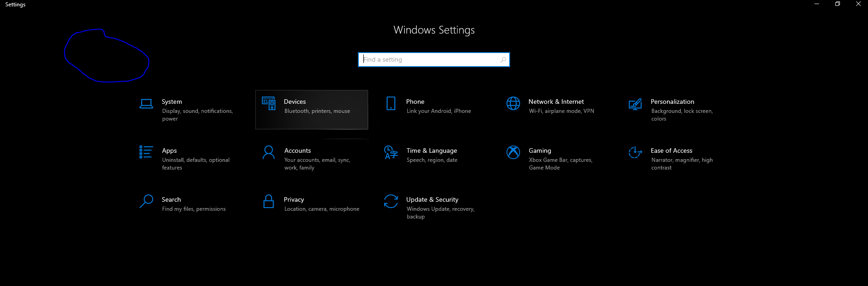The height and width of the screenshot is (286, 868).
Task: Click the Time & Language icon
Action: [x=391, y=152]
